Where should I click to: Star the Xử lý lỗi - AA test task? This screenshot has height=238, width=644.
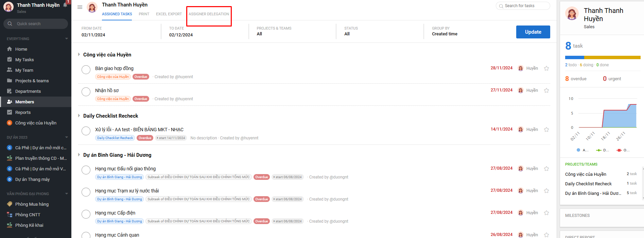click(546, 130)
